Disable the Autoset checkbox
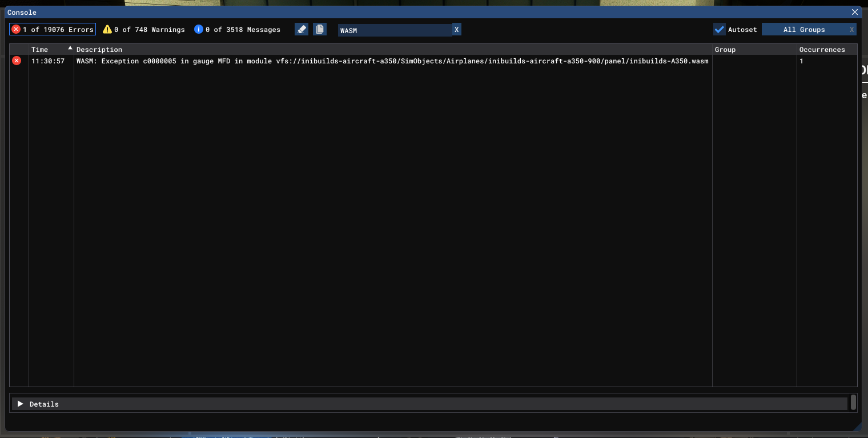The image size is (868, 438). pos(720,30)
